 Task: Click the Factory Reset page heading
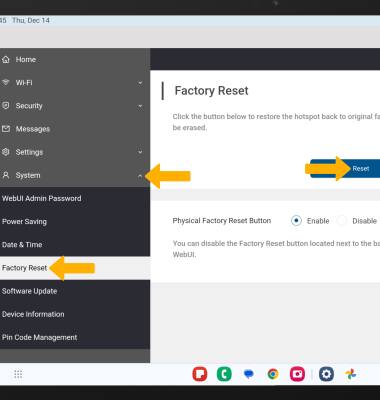click(x=211, y=91)
